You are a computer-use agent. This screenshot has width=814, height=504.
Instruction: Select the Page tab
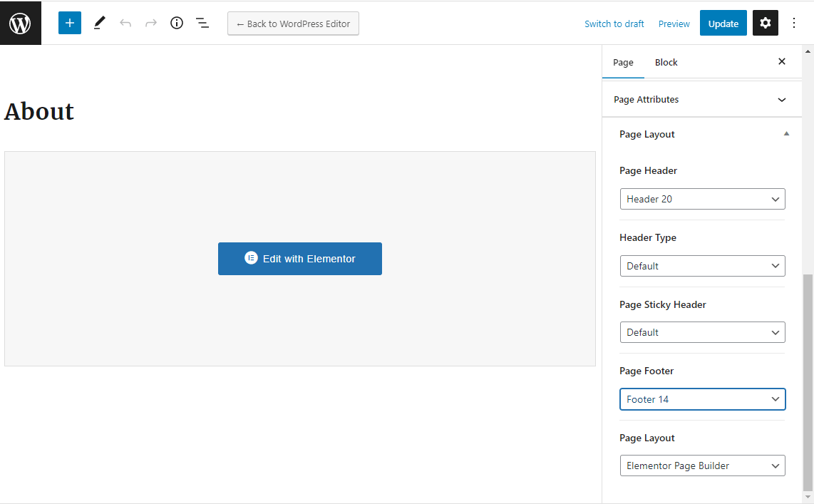[623, 63]
